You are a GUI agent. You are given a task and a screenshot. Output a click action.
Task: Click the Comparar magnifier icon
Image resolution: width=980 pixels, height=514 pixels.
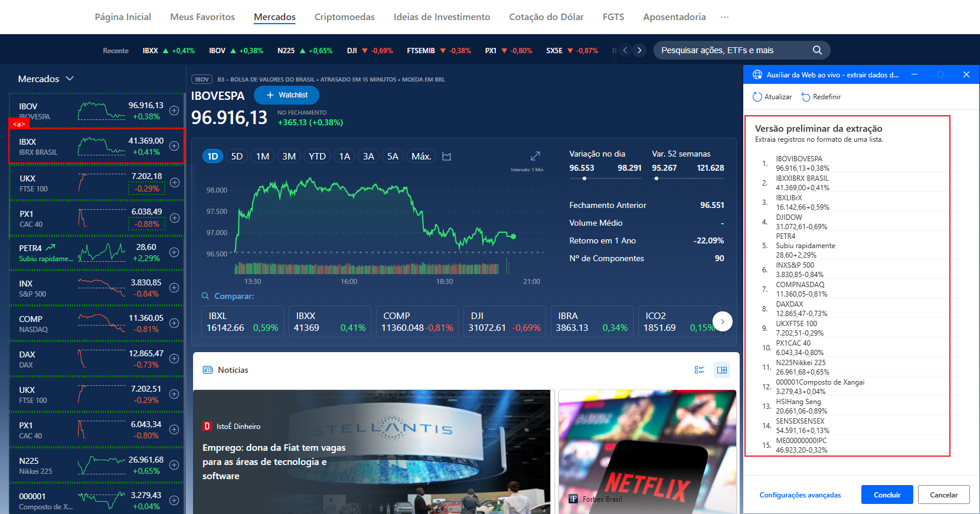point(205,296)
